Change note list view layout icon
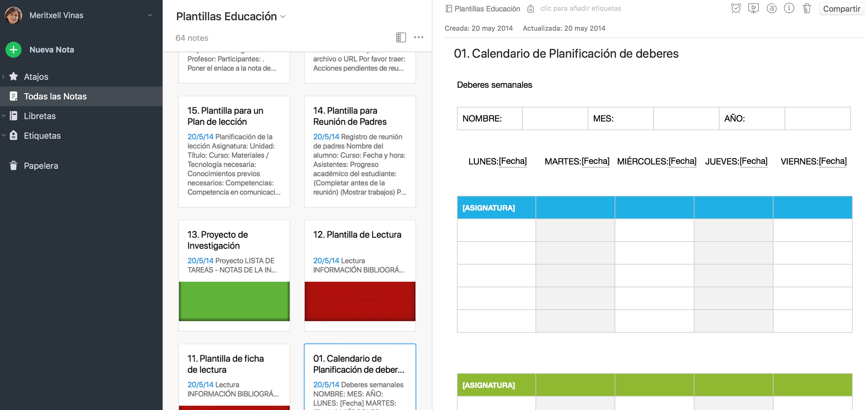 coord(401,37)
